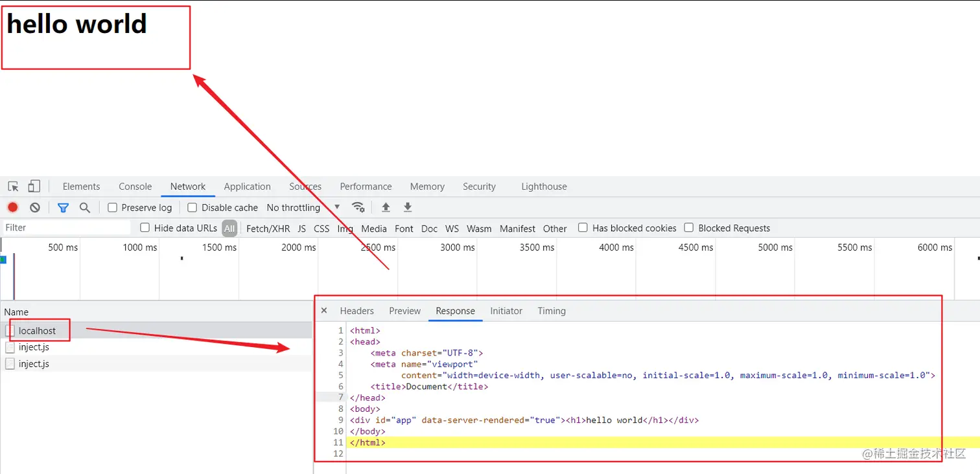Go to the Application tab

click(x=248, y=186)
